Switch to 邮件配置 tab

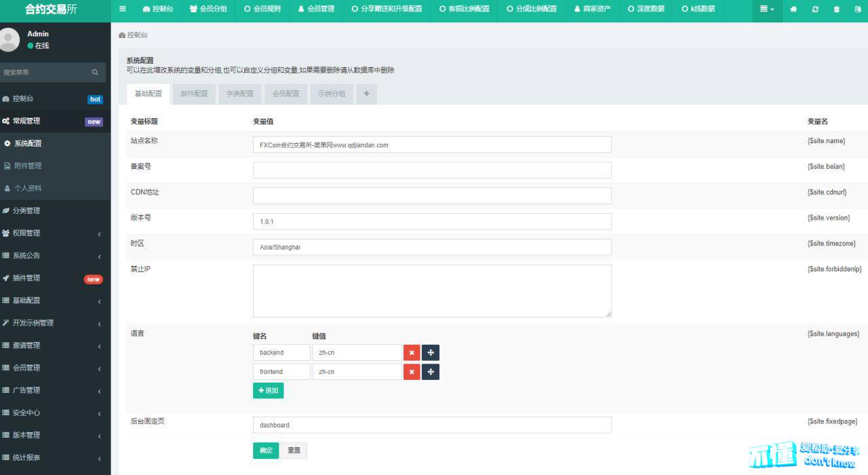[194, 94]
